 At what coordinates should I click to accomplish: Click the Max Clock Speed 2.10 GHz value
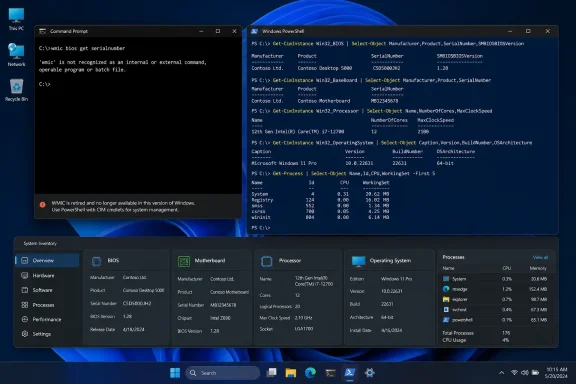[303, 318]
